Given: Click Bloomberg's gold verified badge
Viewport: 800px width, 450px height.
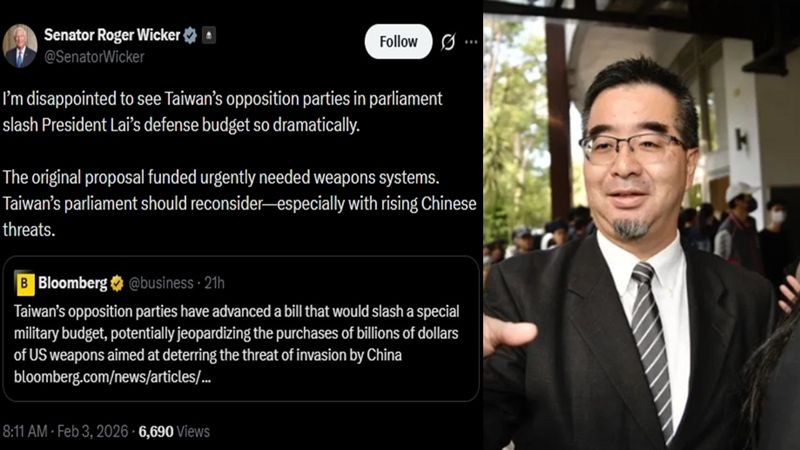Looking at the screenshot, I should pos(117,284).
